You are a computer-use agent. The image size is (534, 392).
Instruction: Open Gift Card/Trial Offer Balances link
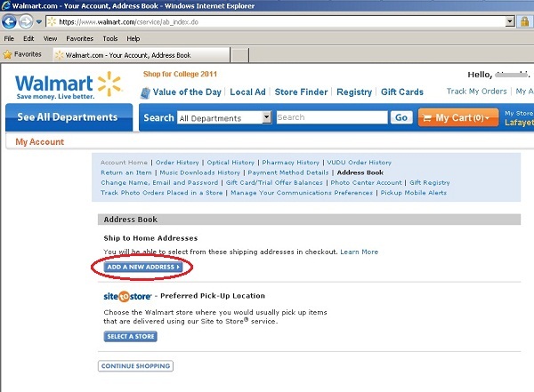pos(274,183)
